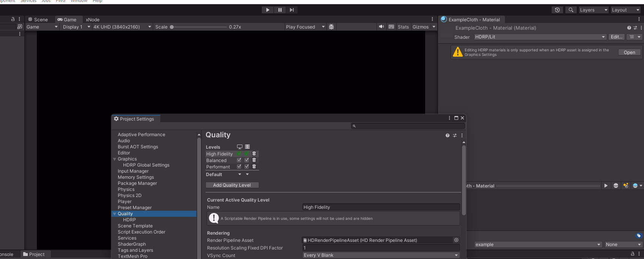Screen dimensions: 644x259
Task: Click the Add Quality Level button
Action: [232, 185]
